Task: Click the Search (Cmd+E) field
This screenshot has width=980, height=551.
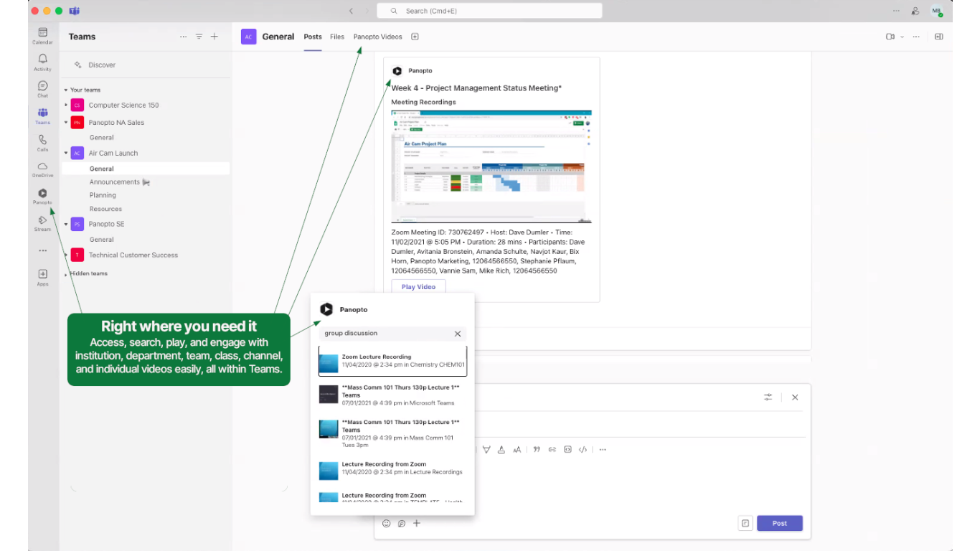Action: (489, 11)
